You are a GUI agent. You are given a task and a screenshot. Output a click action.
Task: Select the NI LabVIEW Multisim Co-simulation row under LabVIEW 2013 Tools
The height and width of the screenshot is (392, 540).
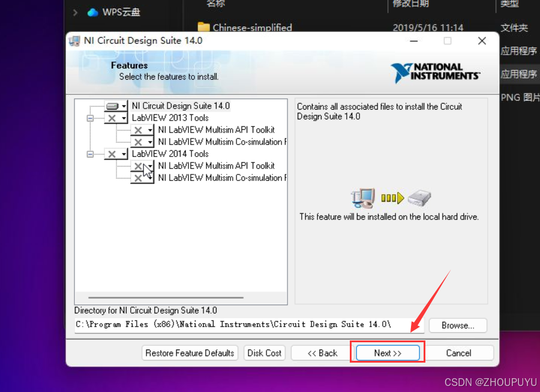pyautogui.click(x=222, y=142)
